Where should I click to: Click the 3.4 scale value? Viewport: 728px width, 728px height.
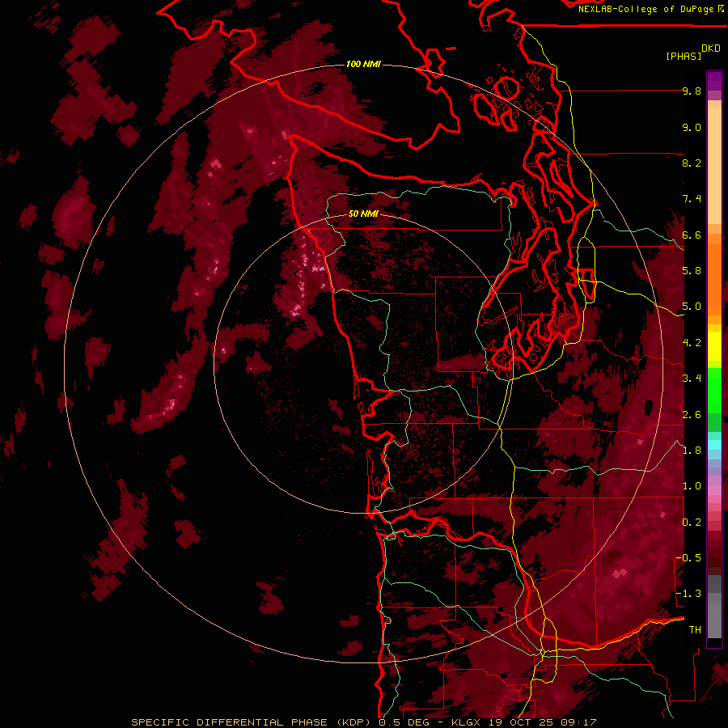(x=692, y=379)
